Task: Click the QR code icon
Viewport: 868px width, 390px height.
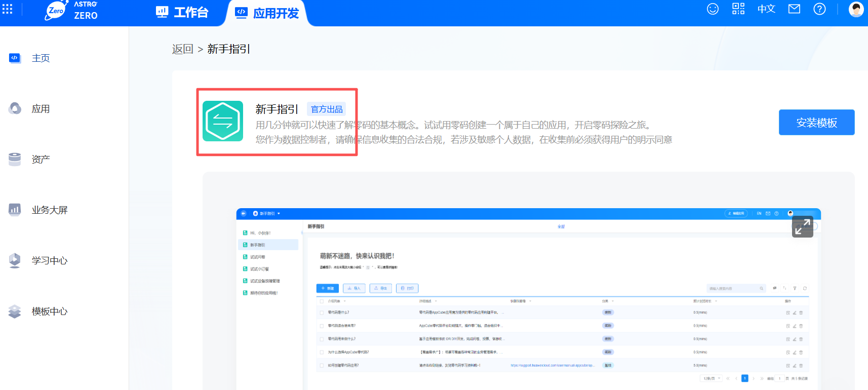Action: pos(738,9)
